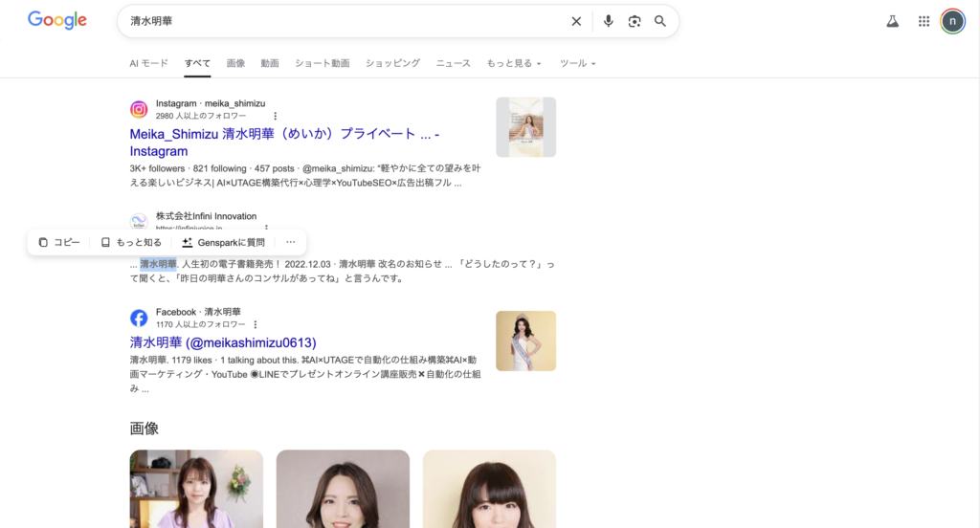Expand the ツール dropdown
The width and height of the screenshot is (980, 528).
point(577,63)
